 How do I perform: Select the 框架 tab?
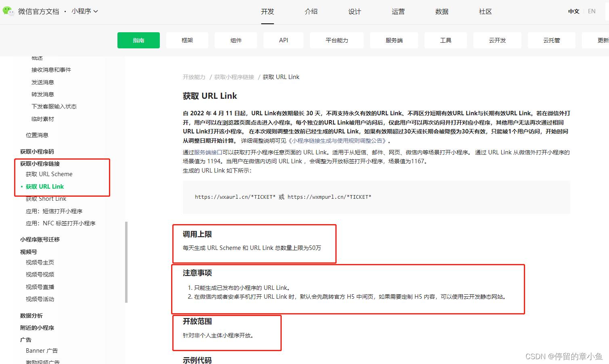[x=187, y=40]
